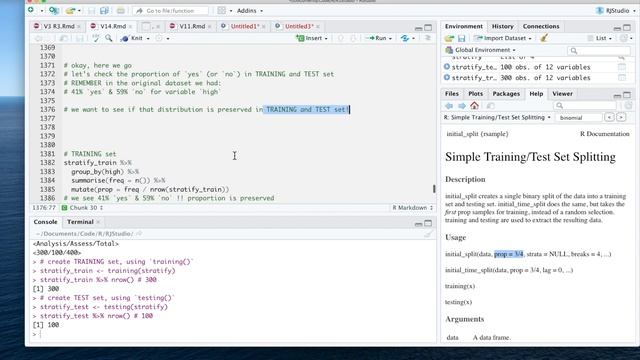The height and width of the screenshot is (360, 640).
Task: Click the print document icon
Action: point(120,11)
